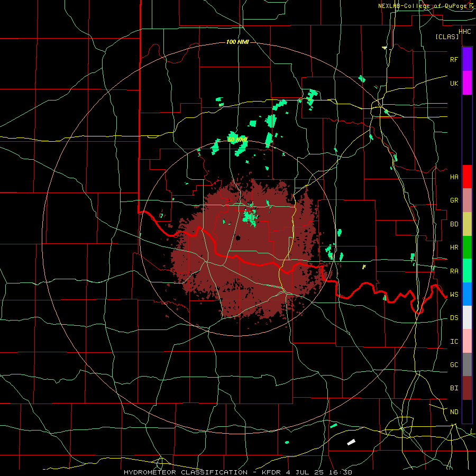The width and height of the screenshot is (476, 476).
Task: Click the 'UK' legend label text
Action: click(x=454, y=83)
